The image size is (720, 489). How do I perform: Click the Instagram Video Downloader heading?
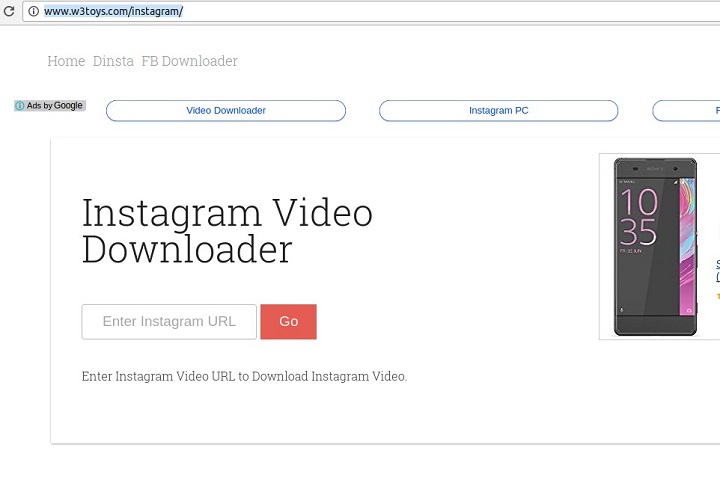227,231
